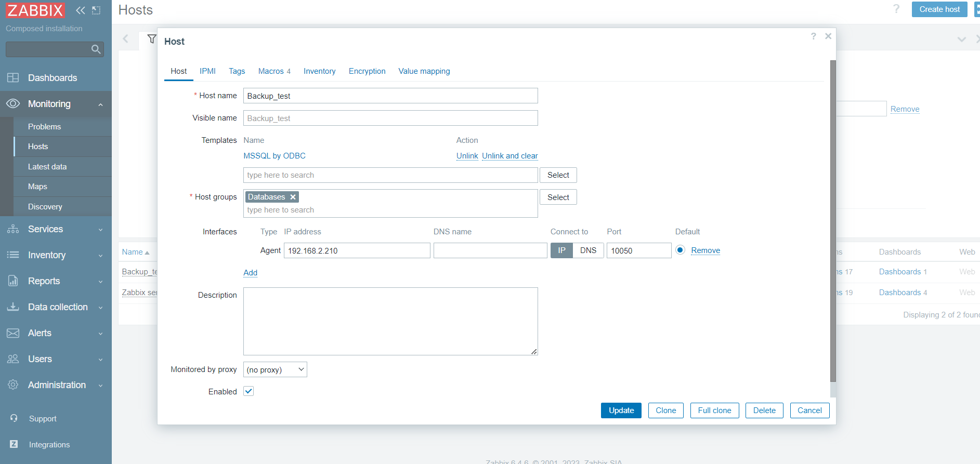Screen dimensions: 980x464
Task: Click the dialog vertical scrollbar
Action: [833, 221]
